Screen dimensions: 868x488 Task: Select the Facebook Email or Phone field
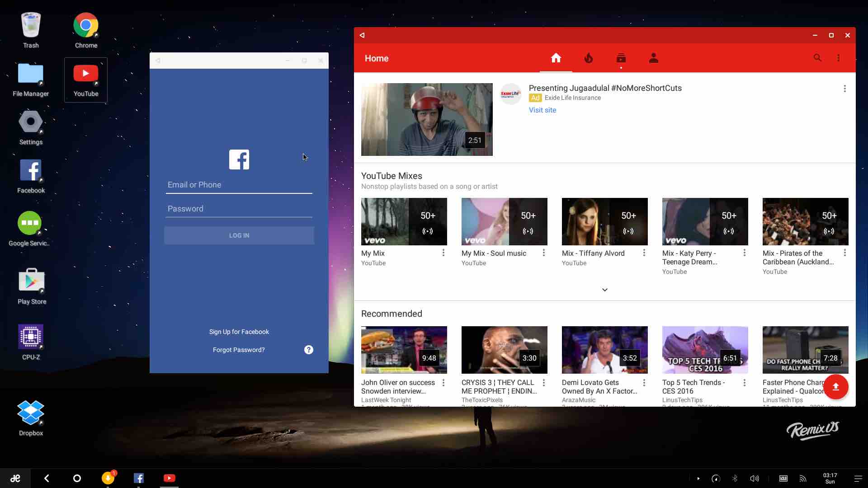[238, 185]
